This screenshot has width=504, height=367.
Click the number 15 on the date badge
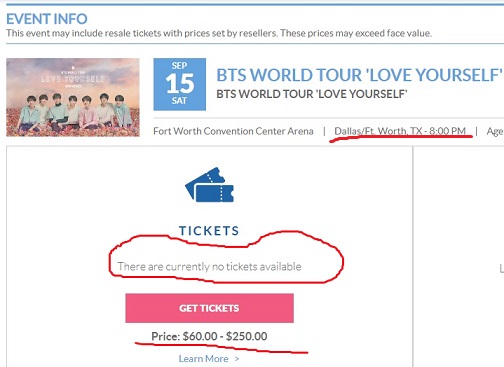(179, 83)
